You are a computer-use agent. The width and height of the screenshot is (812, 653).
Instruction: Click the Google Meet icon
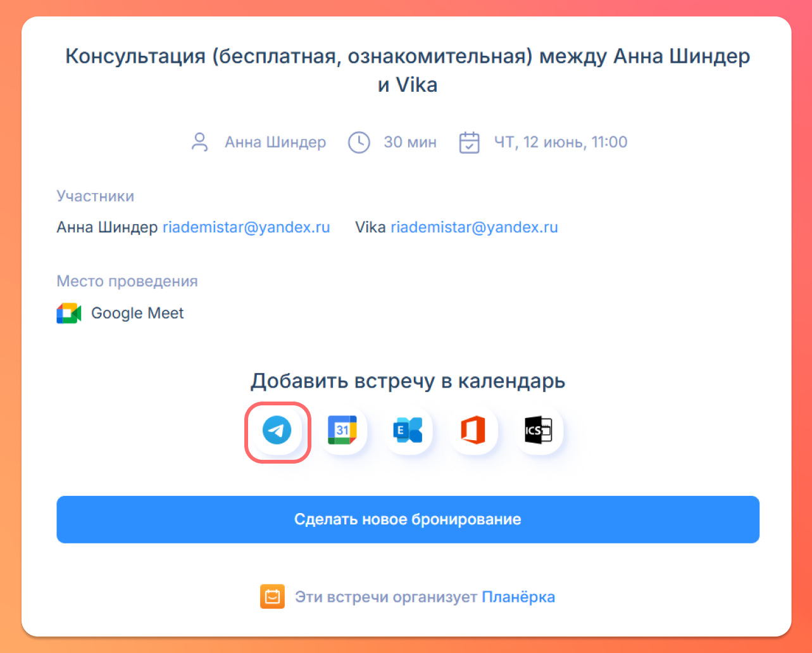coord(69,313)
